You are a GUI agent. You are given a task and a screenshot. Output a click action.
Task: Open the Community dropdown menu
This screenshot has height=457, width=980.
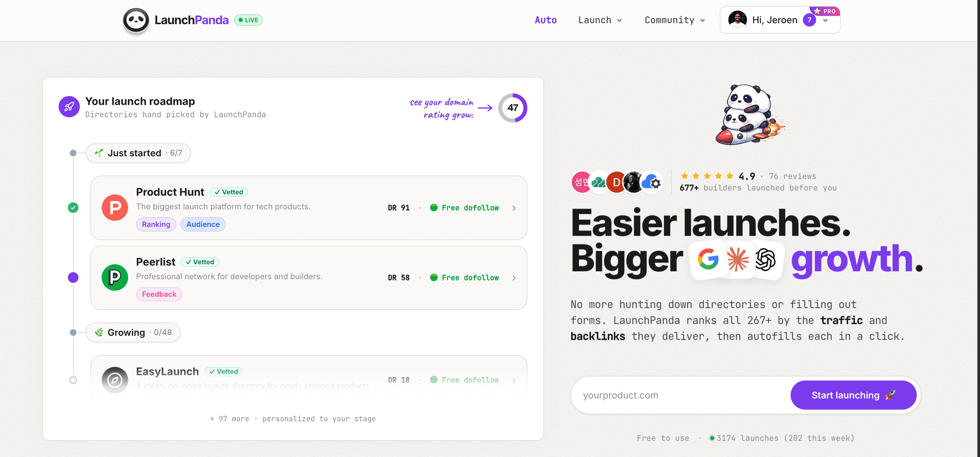coord(674,20)
